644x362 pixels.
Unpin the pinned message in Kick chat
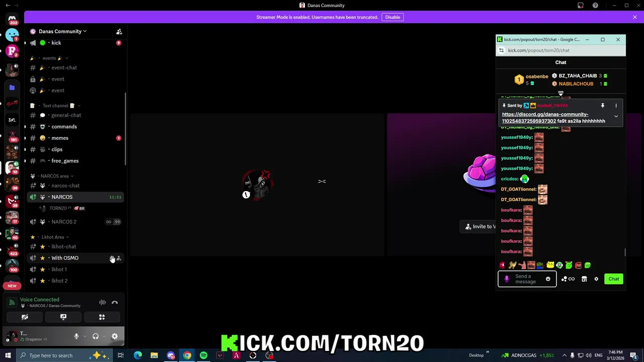pyautogui.click(x=602, y=106)
